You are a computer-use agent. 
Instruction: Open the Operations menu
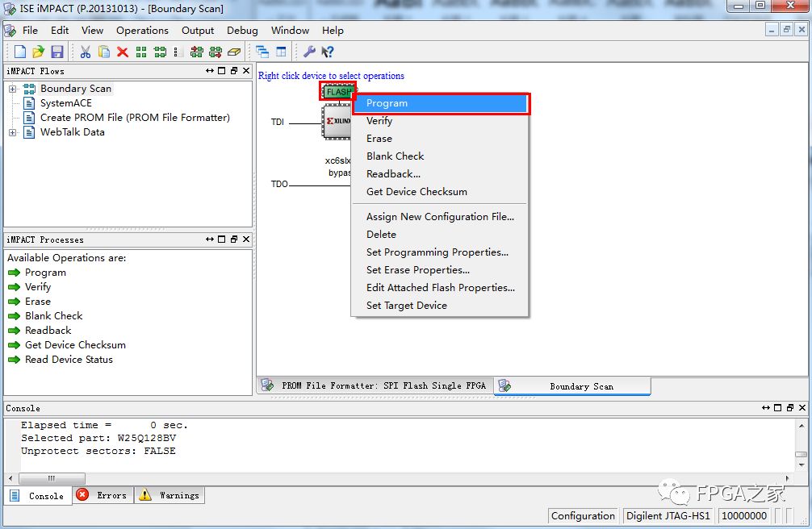[x=142, y=31]
